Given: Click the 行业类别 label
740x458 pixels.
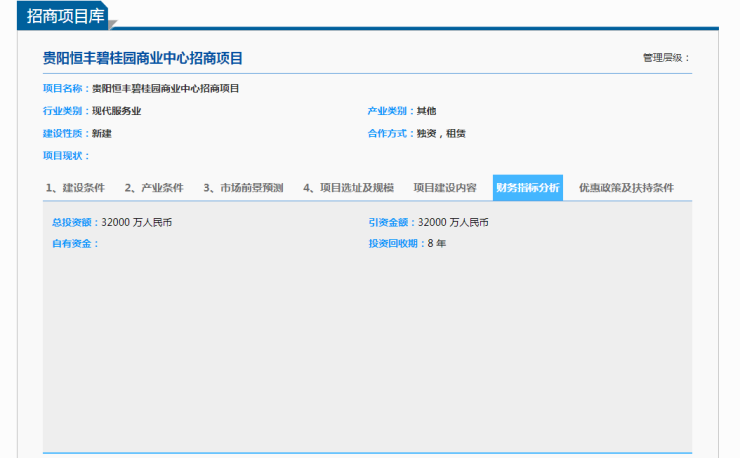Looking at the screenshot, I should coord(67,111).
